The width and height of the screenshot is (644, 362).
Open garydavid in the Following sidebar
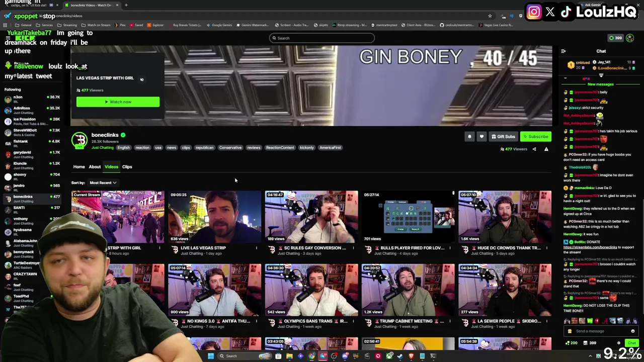point(32,154)
